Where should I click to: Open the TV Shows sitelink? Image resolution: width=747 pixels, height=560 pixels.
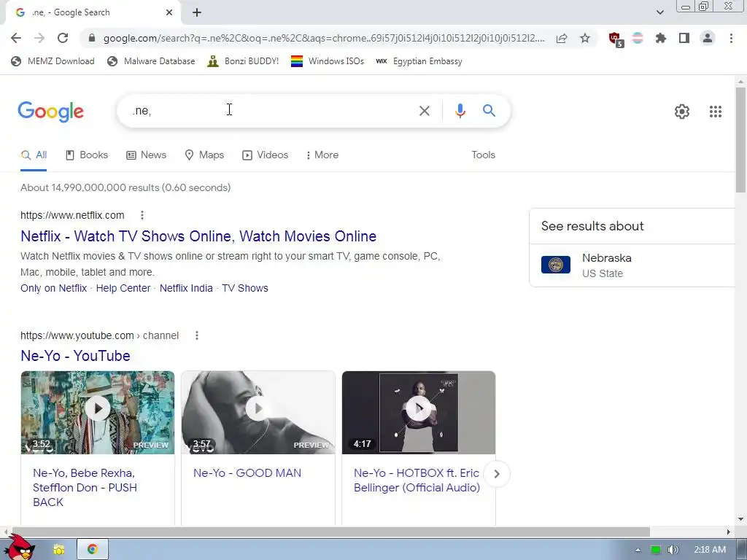[x=245, y=288]
